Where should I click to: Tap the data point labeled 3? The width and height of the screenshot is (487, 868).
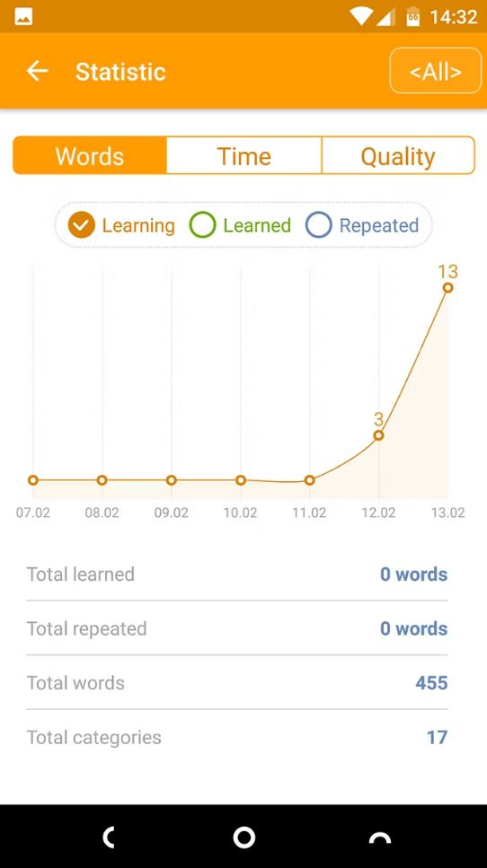[x=378, y=435]
